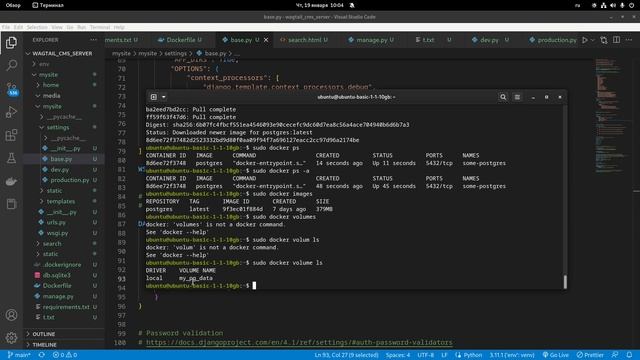Collapse the media folder
The image size is (640, 360).
[51, 96]
